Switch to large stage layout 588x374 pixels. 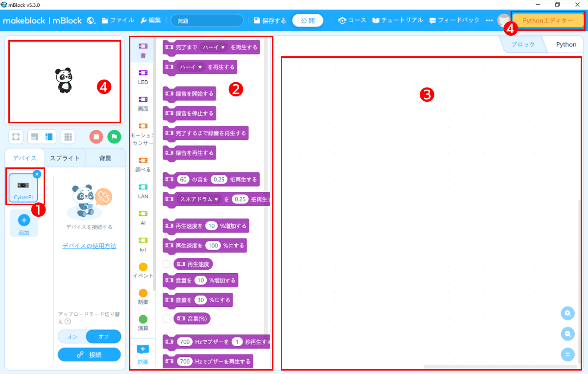[49, 137]
